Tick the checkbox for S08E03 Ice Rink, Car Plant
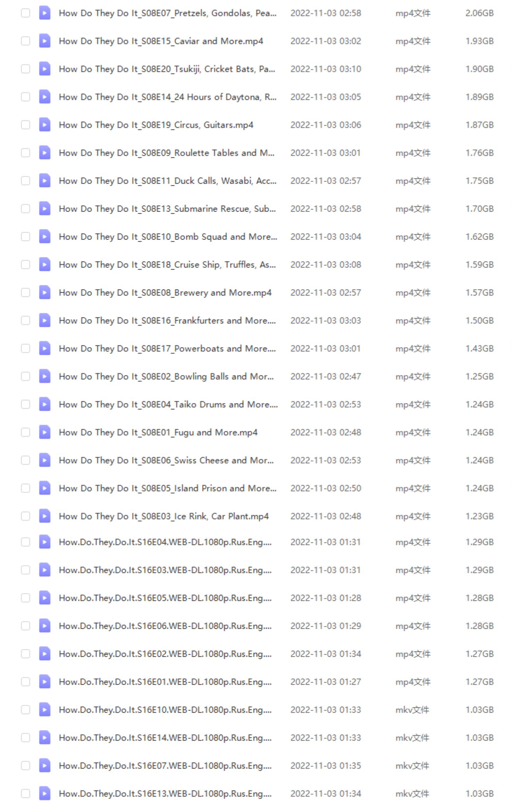The image size is (525, 812). pyautogui.click(x=26, y=517)
